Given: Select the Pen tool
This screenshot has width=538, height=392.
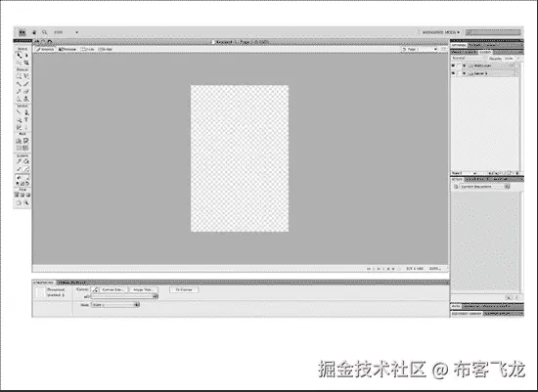Looking at the screenshot, I should tap(26, 111).
